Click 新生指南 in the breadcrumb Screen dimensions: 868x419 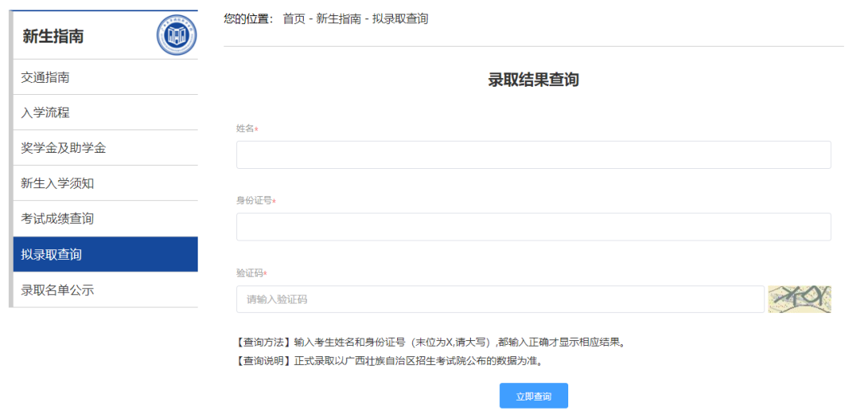click(x=338, y=18)
